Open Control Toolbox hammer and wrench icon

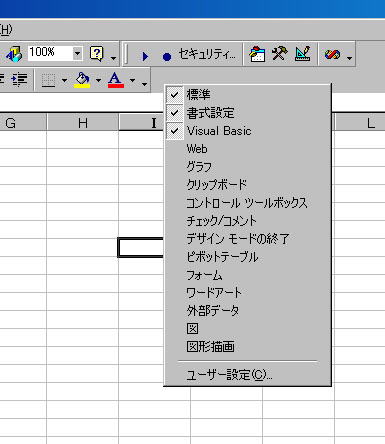tap(279, 53)
